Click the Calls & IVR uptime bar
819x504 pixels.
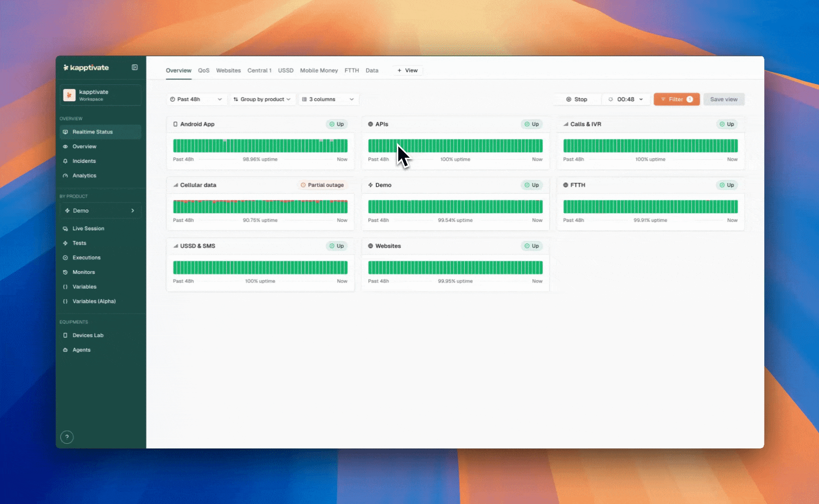(650, 146)
